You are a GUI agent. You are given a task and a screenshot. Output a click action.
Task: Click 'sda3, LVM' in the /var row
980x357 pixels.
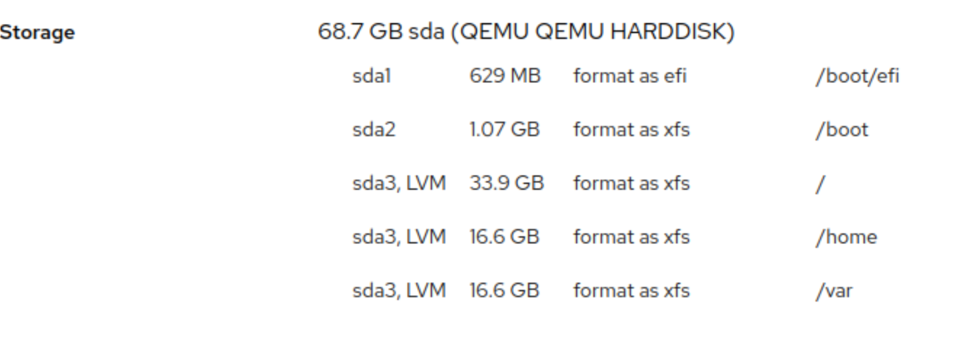[x=399, y=290]
